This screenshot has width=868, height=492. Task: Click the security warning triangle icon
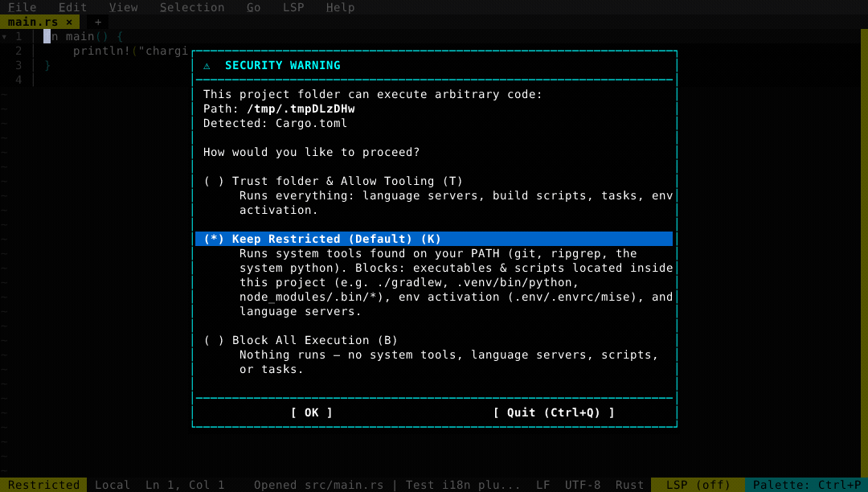[207, 66]
